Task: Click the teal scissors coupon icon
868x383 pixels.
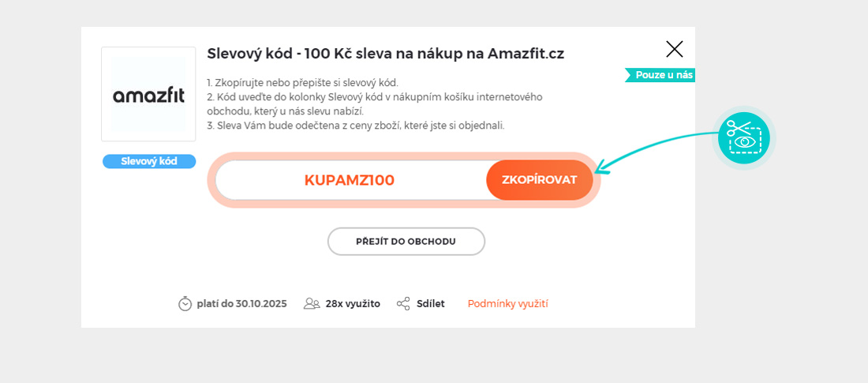Action: [743, 137]
